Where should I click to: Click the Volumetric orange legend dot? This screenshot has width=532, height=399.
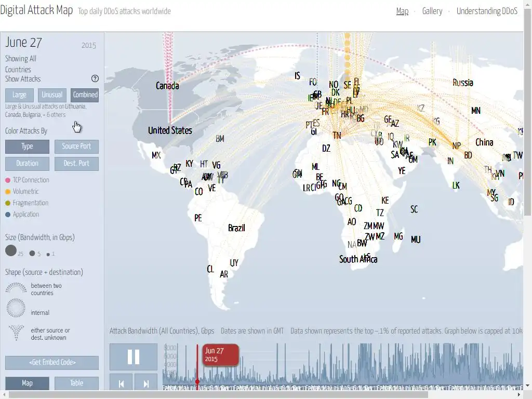tap(8, 192)
